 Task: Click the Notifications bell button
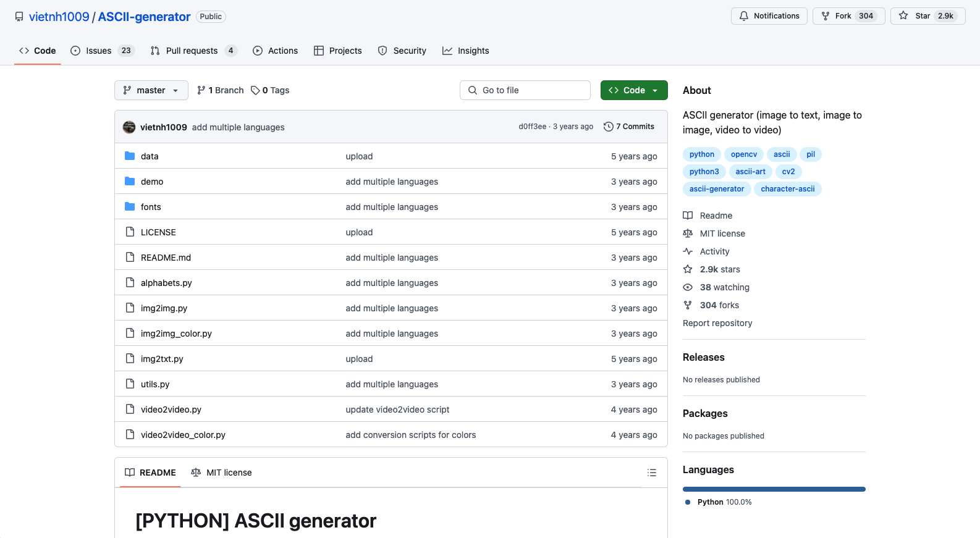coord(769,16)
